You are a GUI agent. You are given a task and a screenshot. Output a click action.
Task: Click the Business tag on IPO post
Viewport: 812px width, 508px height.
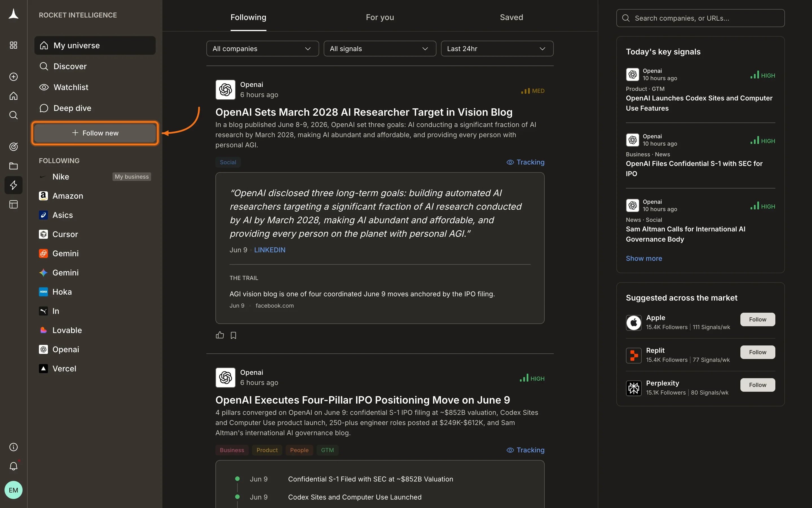click(x=232, y=450)
